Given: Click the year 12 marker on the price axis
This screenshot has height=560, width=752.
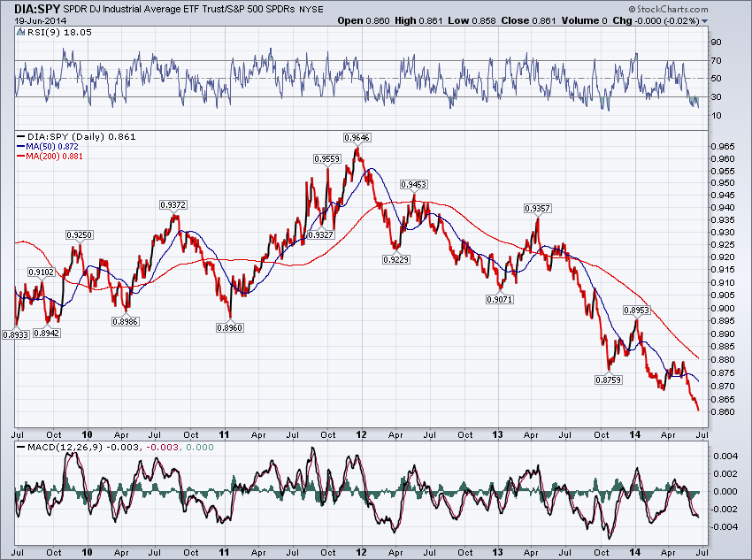Looking at the screenshot, I should point(361,435).
